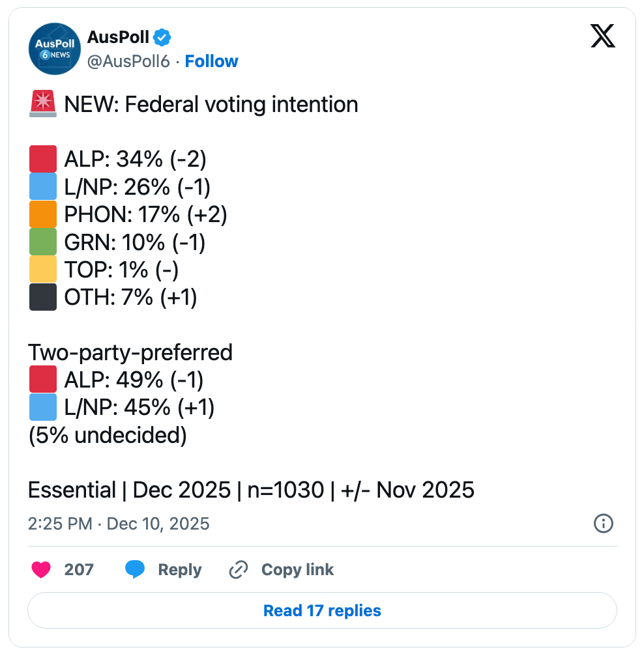Screen dimensions: 644x652
Task: Click the red siren emoji
Action: coord(43,104)
